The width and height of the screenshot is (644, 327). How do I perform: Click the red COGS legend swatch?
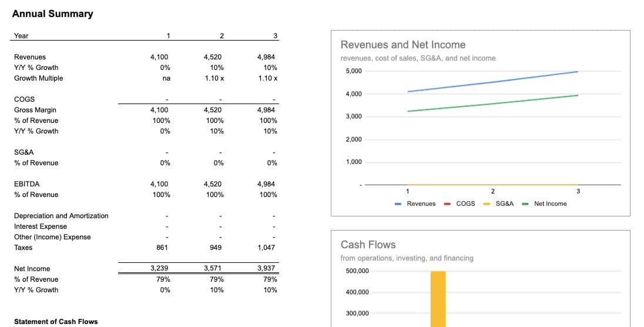pos(447,204)
